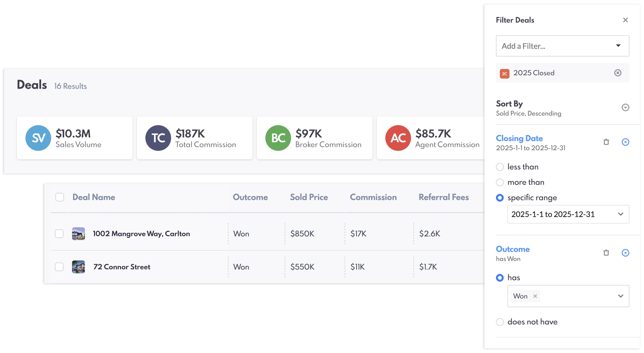Delete the Closing Date filter with trash icon
The width and height of the screenshot is (644, 353).
(x=606, y=142)
